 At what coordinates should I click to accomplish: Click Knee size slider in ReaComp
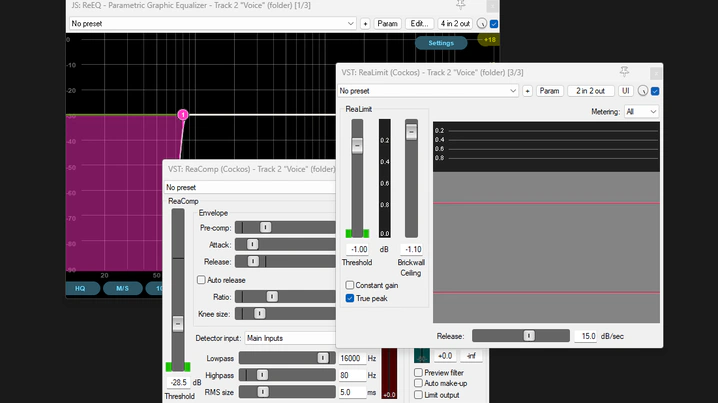(x=285, y=314)
